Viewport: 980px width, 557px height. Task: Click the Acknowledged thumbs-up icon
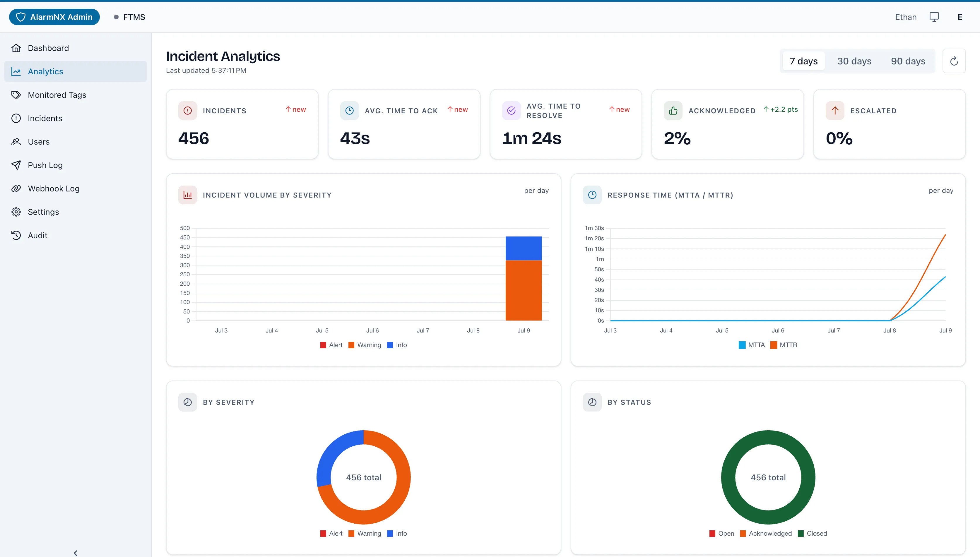(x=673, y=111)
